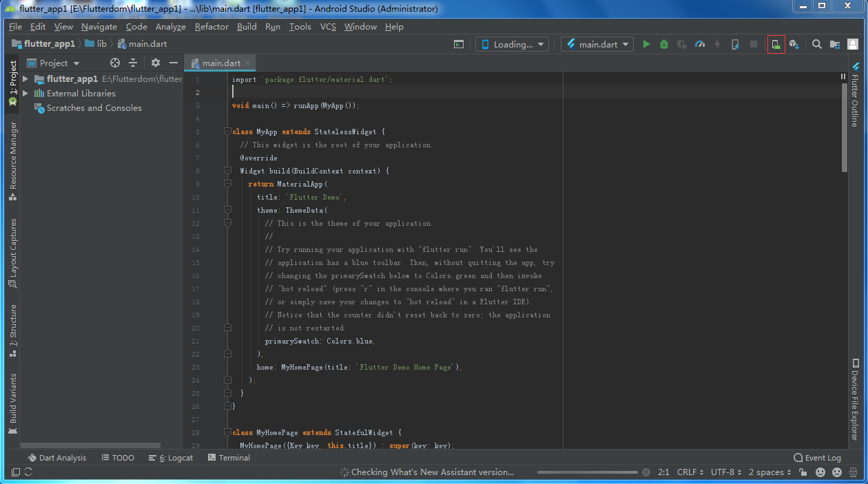Hide the Project panel with minimize icon

tap(174, 63)
